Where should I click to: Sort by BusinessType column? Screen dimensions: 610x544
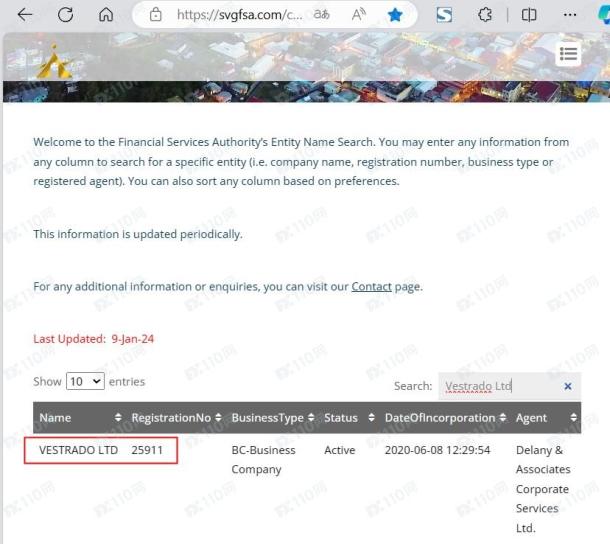(x=272, y=418)
